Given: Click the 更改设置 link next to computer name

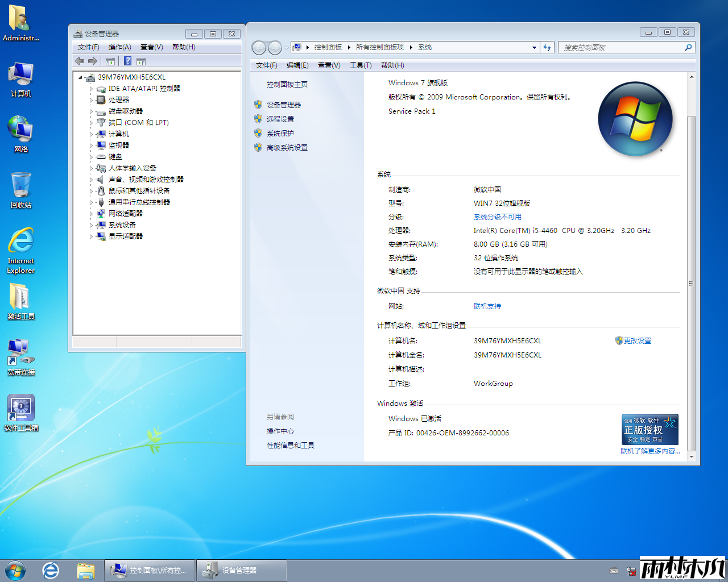Looking at the screenshot, I should (637, 341).
